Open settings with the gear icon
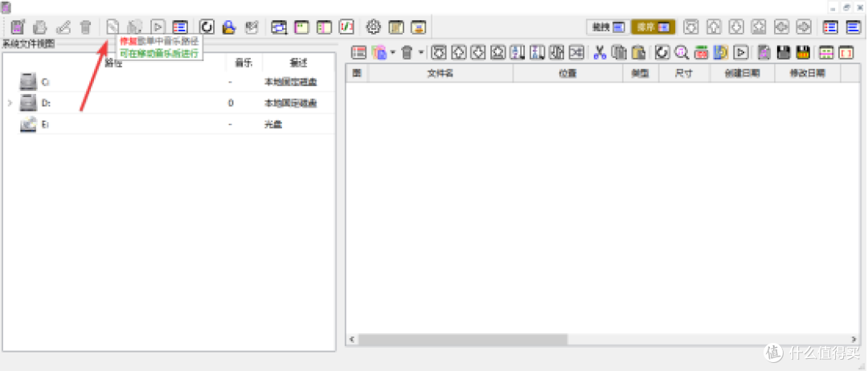The image size is (868, 371). coord(374,26)
